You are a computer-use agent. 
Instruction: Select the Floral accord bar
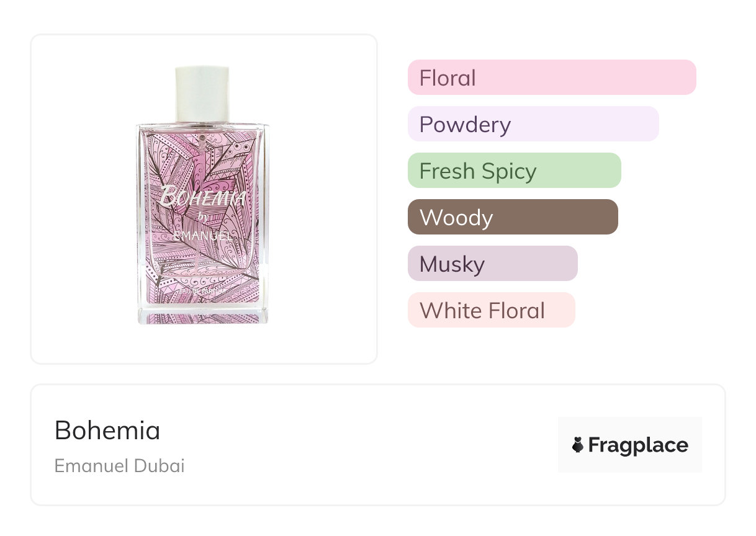(x=551, y=78)
